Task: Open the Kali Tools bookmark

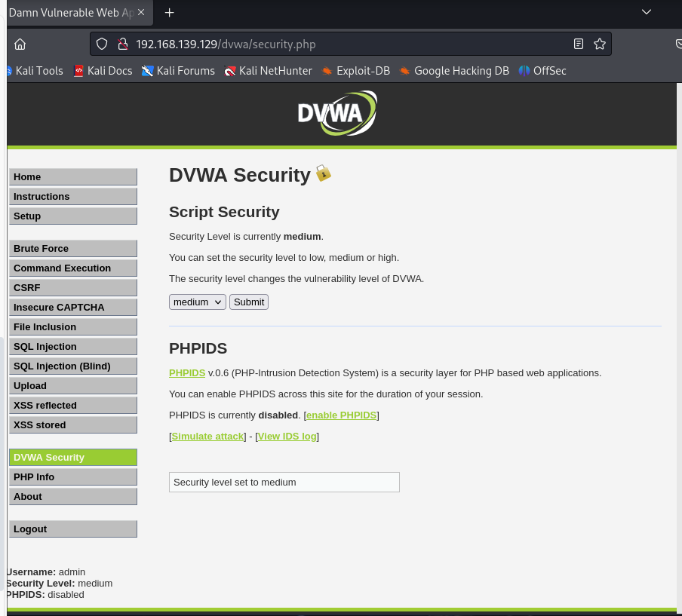Action: click(x=35, y=70)
